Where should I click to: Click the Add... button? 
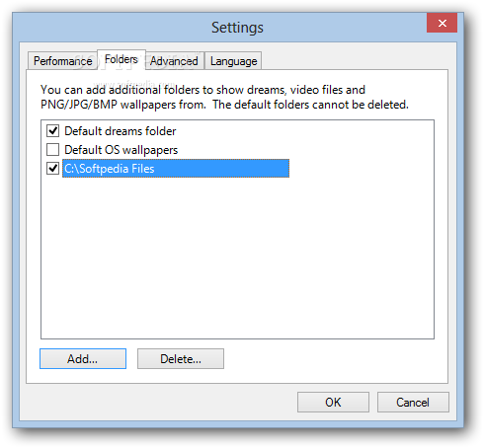83,359
